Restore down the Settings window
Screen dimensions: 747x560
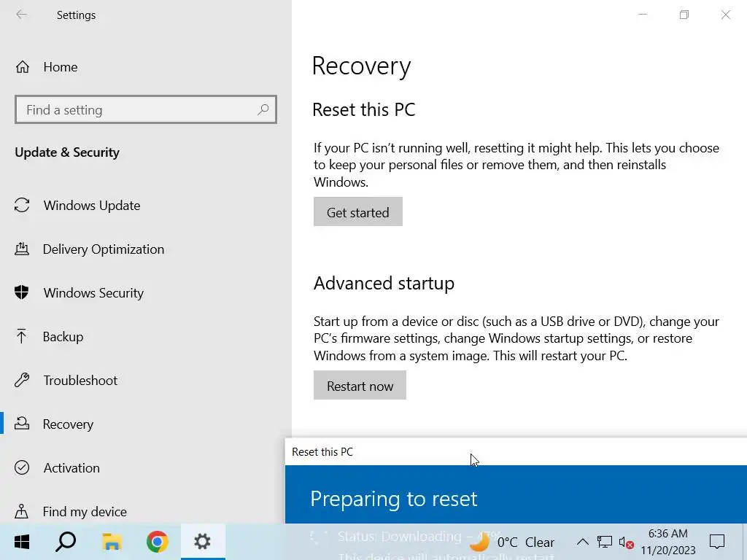pyautogui.click(x=684, y=15)
